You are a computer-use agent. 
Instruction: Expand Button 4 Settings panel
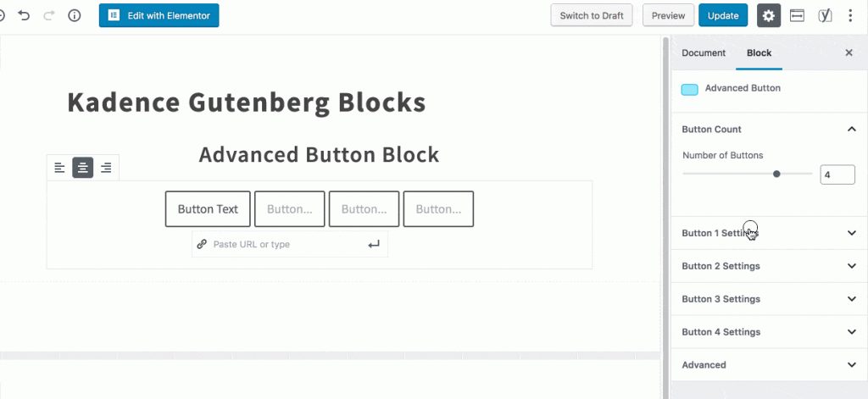(x=769, y=332)
